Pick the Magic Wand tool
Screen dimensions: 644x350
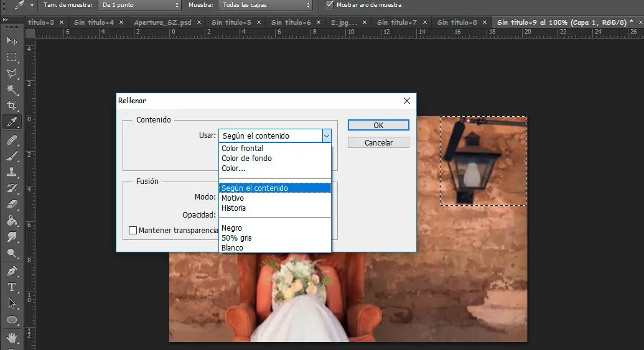(11, 90)
